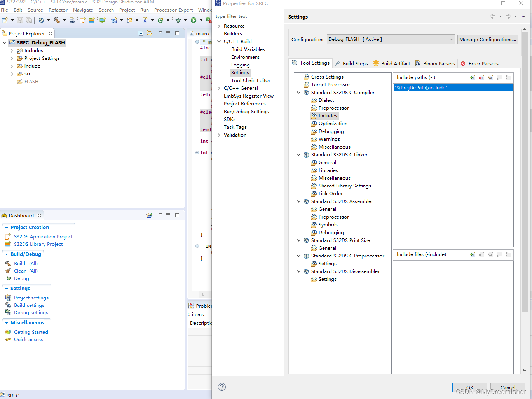Expand the src folder in Project Explorer
Viewport: 532px width, 399px height.
(12, 74)
